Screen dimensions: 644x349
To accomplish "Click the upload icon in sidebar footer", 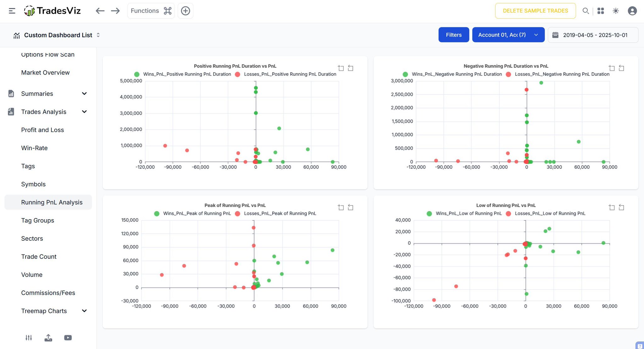I will click(x=48, y=338).
